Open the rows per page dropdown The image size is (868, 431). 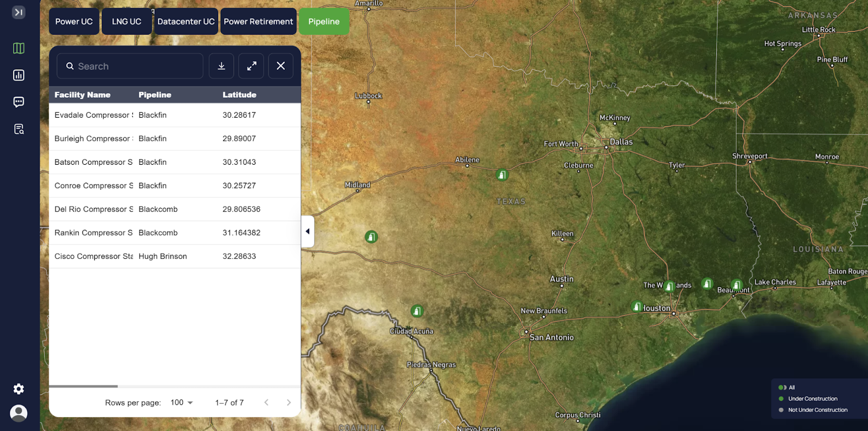click(182, 403)
